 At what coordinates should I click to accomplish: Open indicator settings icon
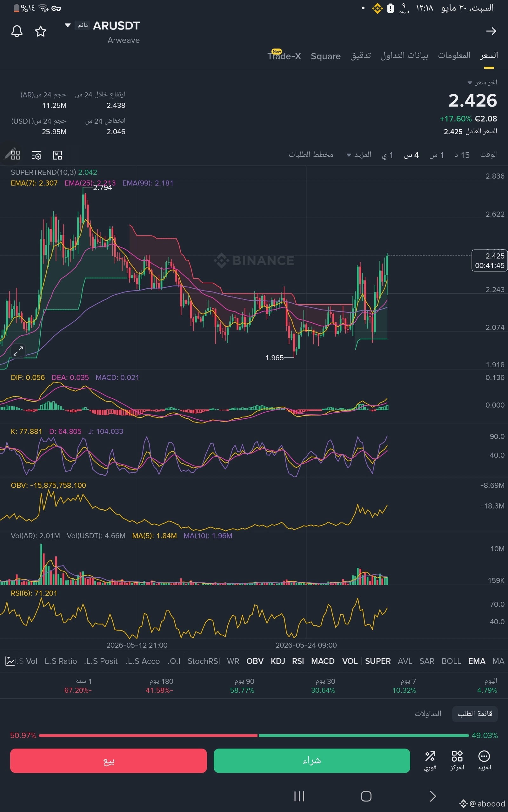[36, 155]
